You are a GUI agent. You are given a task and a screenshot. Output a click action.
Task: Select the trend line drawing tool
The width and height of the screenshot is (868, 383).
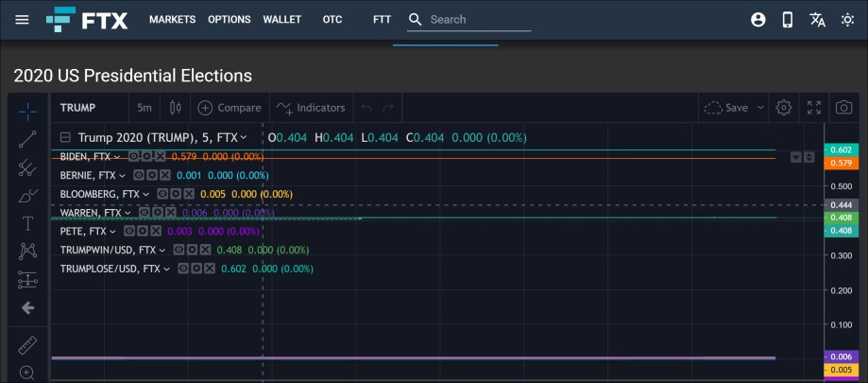pos(27,139)
